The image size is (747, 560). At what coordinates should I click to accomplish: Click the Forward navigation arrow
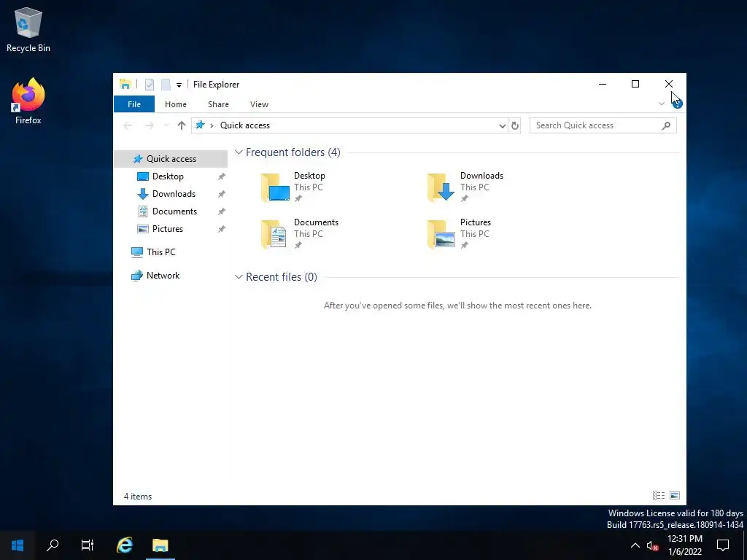pos(149,125)
